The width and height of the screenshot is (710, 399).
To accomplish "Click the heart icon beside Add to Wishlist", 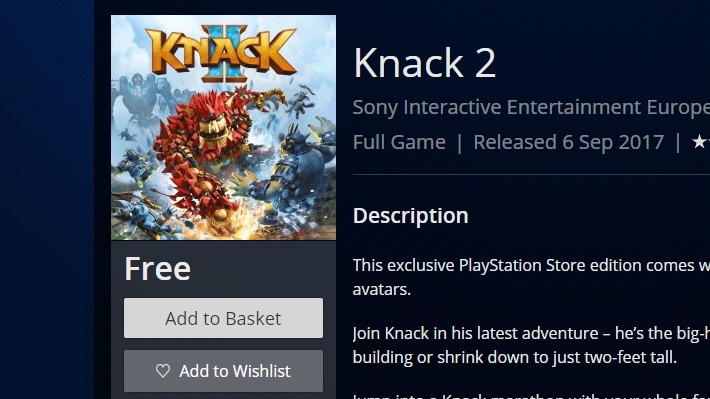I will pyautogui.click(x=163, y=371).
